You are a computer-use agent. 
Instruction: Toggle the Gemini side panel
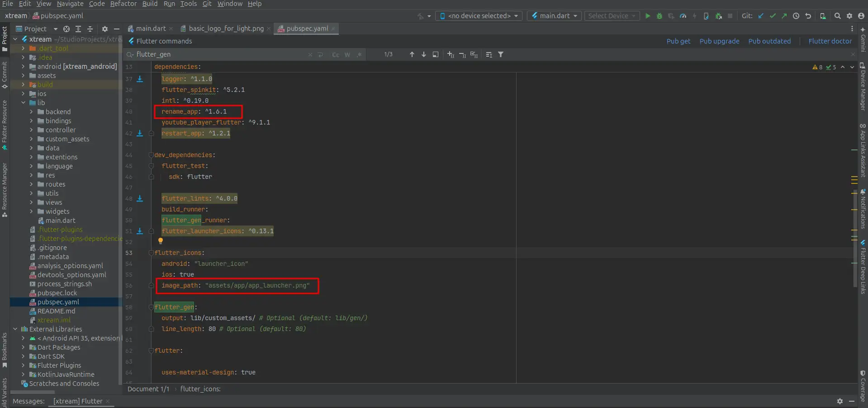[x=863, y=39]
